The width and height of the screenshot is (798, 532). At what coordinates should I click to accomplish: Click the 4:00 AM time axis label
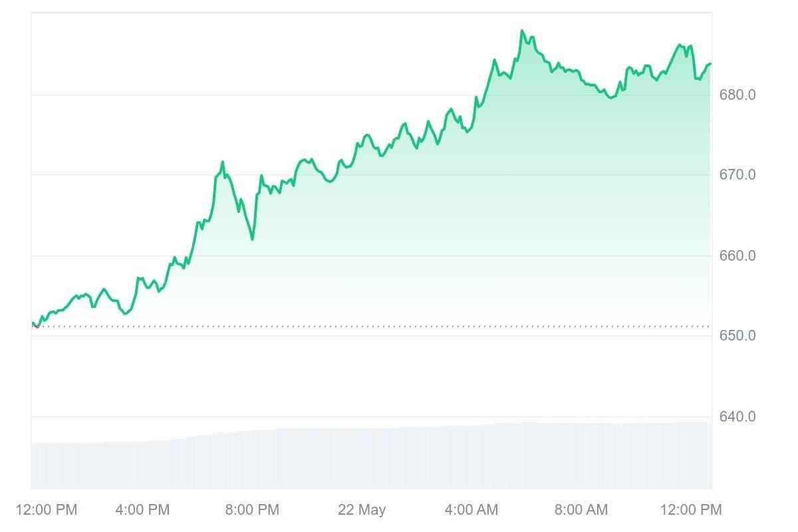(x=471, y=510)
